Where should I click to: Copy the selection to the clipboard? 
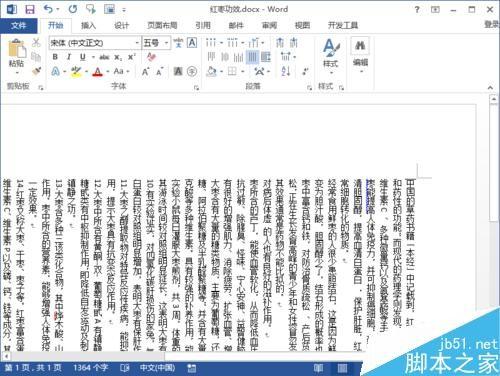point(36,57)
